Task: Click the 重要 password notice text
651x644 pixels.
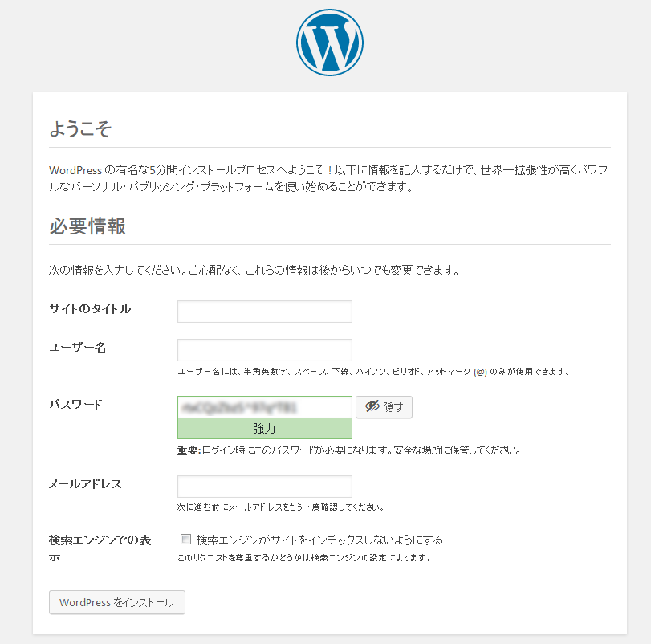Action: click(x=349, y=450)
